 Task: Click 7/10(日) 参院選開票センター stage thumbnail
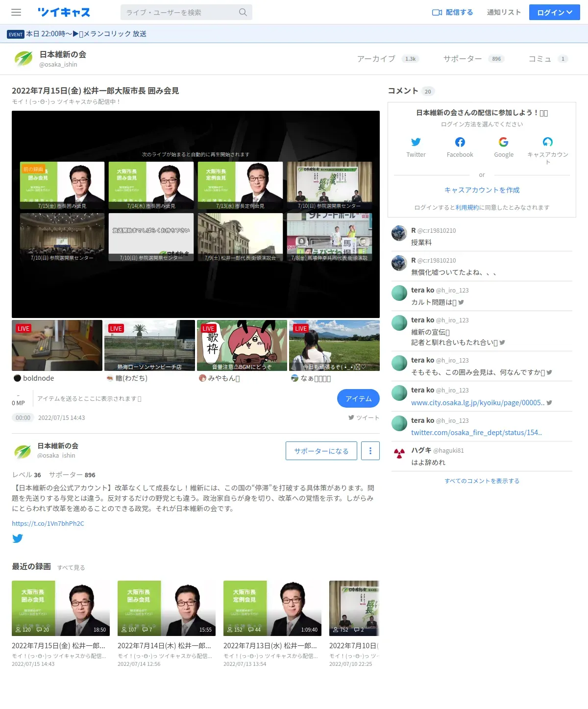click(x=62, y=237)
